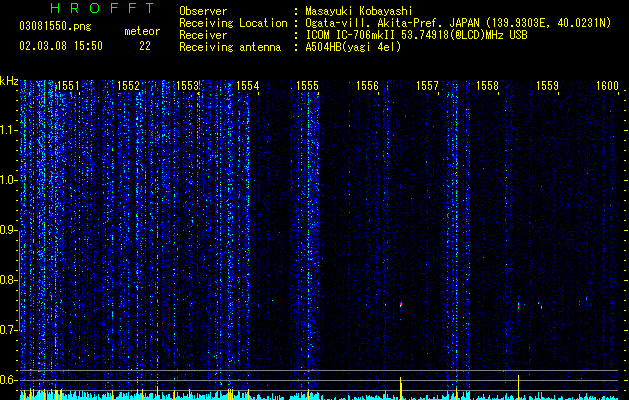Screen dimensions: 629x400
Task: Click the 1553 time marker
Action: click(188, 86)
